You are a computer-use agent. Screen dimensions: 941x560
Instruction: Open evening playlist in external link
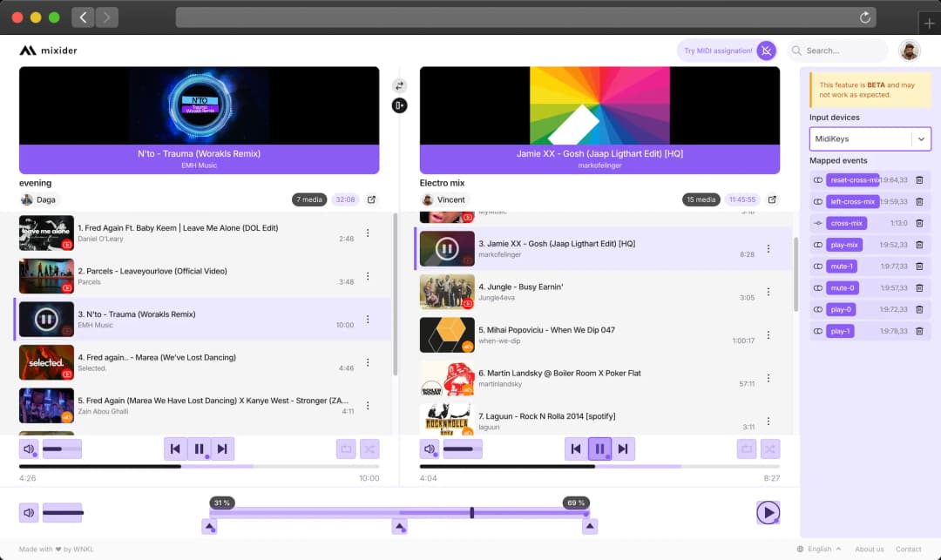[371, 199]
